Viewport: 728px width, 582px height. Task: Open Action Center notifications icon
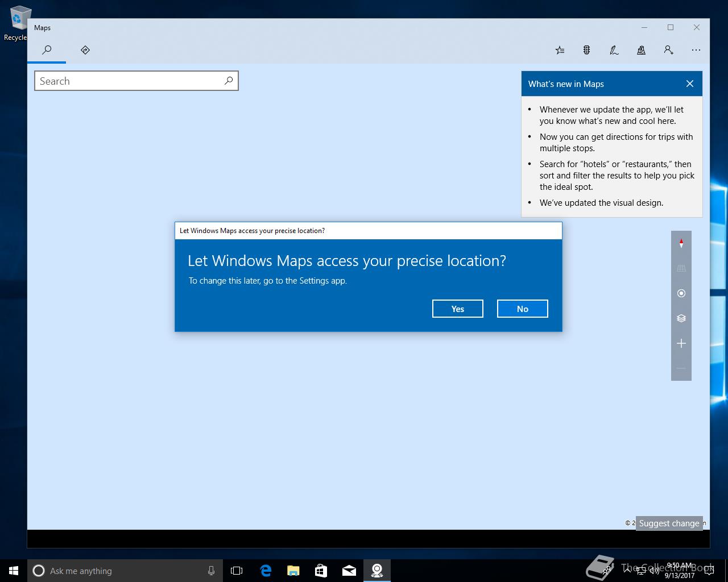(x=709, y=571)
